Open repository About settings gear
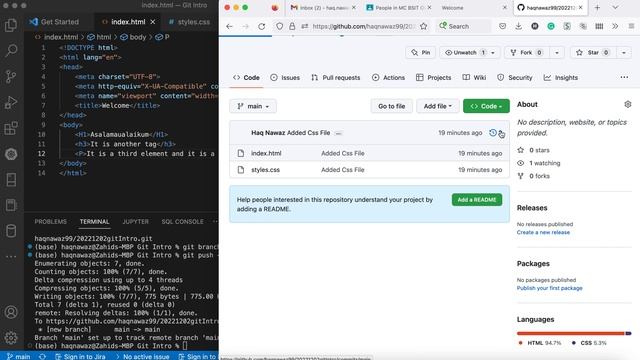 628,104
